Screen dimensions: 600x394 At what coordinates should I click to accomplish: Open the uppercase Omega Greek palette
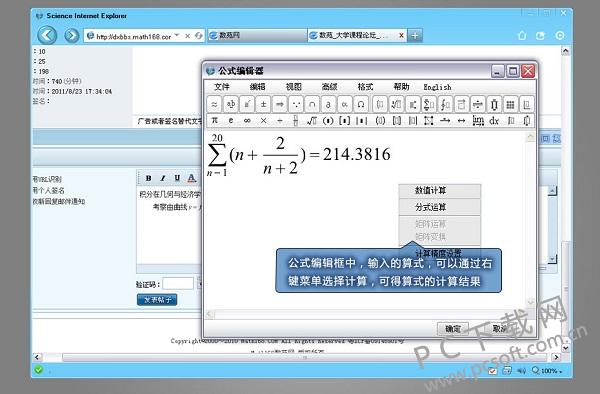361,104
